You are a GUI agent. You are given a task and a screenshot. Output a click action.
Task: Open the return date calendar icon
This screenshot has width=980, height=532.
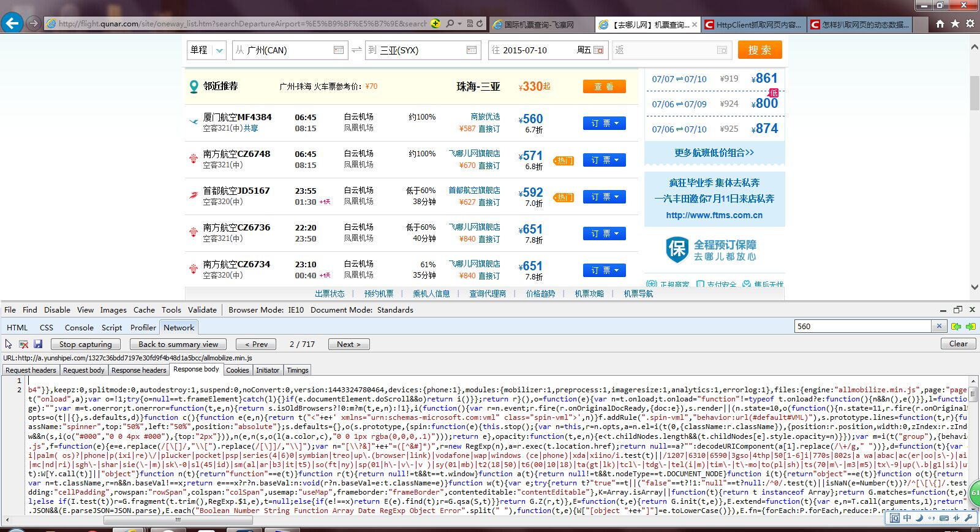722,50
